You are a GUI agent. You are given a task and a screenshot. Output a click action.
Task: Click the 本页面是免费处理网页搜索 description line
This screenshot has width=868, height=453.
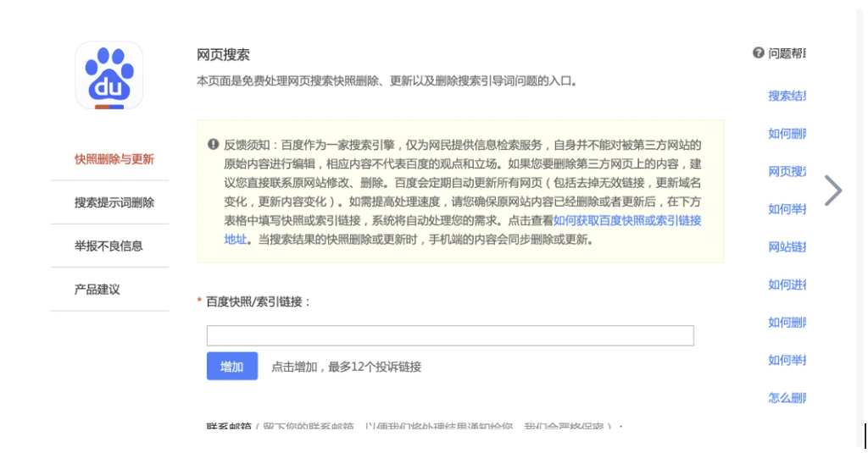click(x=388, y=80)
